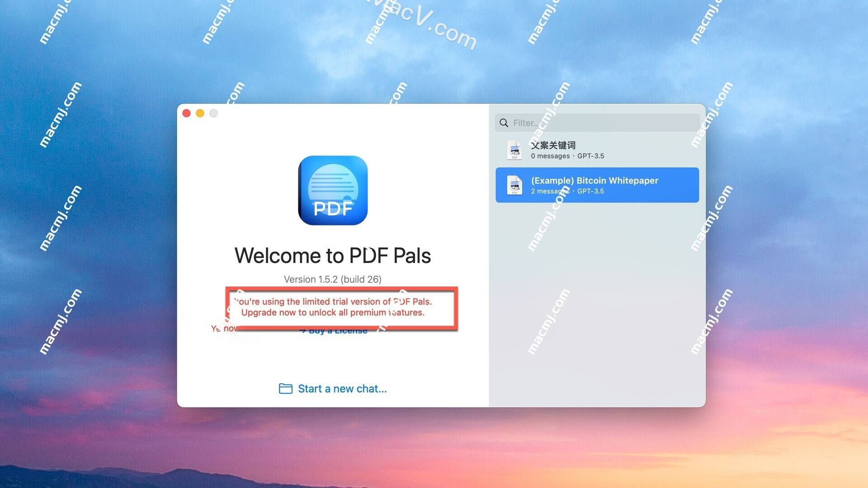This screenshot has width=868, height=488.
Task: Click Buy a License link
Action: point(333,330)
